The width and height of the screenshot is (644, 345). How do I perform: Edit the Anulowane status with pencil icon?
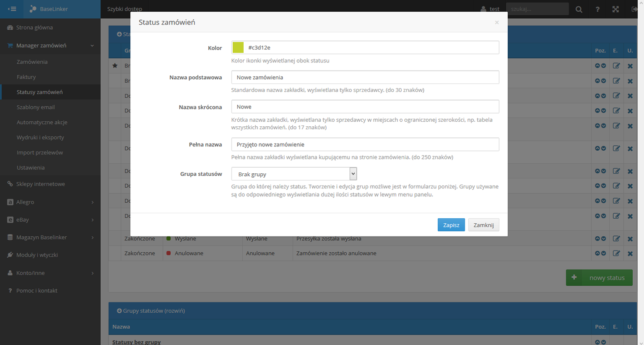coord(616,253)
